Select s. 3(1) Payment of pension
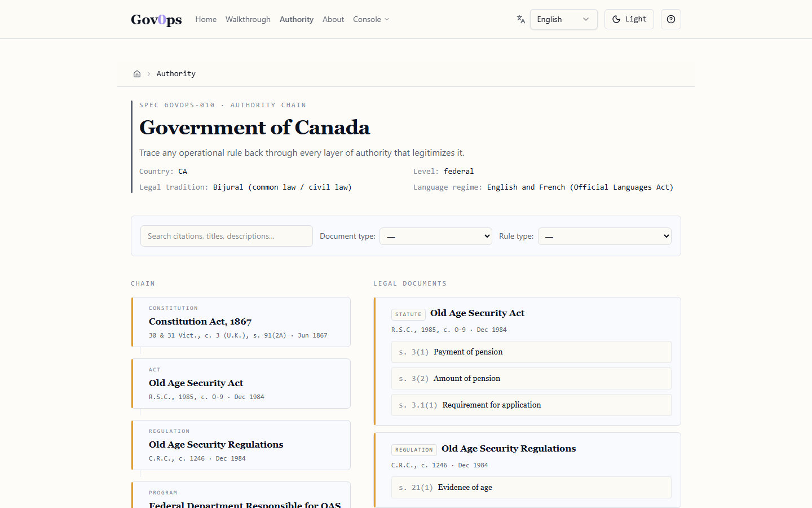This screenshot has width=812, height=508. click(531, 352)
